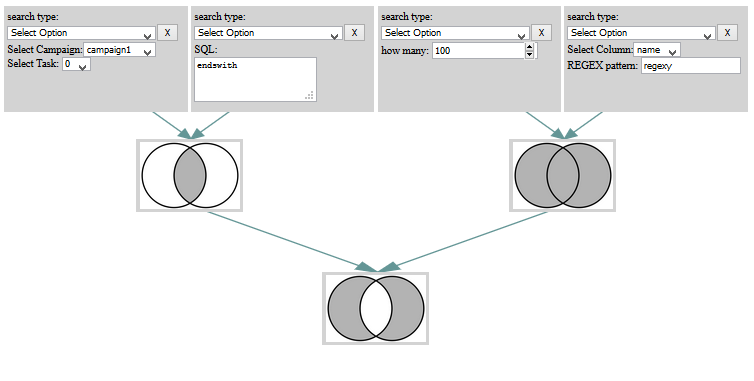754x381 pixels.
Task: Click the union Venn diagram icon
Action: [563, 176]
